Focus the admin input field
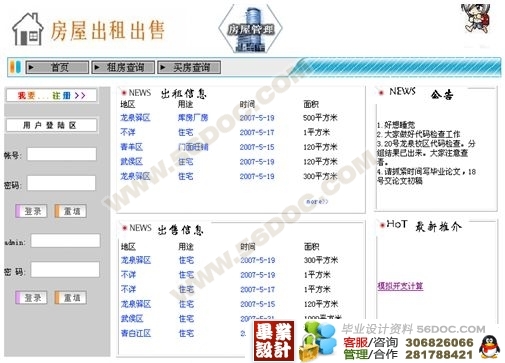The width and height of the screenshot is (505, 363). pyautogui.click(x=65, y=241)
